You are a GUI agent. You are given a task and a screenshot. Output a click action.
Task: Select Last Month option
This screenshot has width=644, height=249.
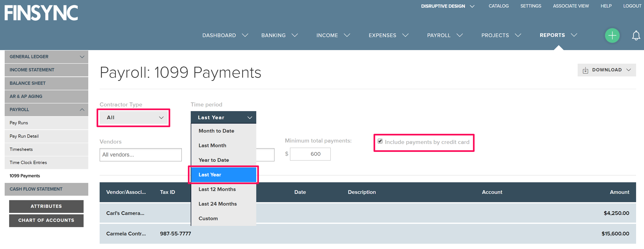[224, 145]
